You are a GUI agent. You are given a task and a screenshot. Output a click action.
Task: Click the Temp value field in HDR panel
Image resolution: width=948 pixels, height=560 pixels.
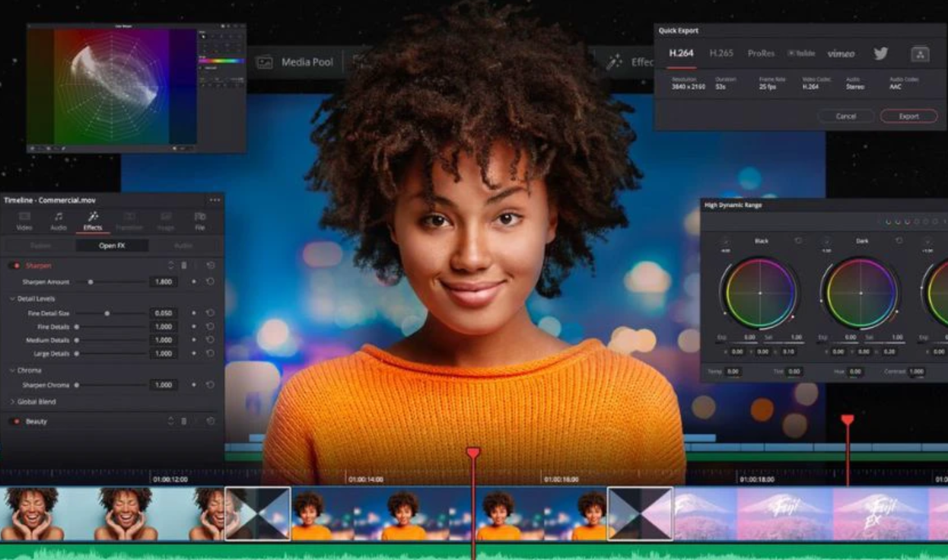pyautogui.click(x=733, y=371)
